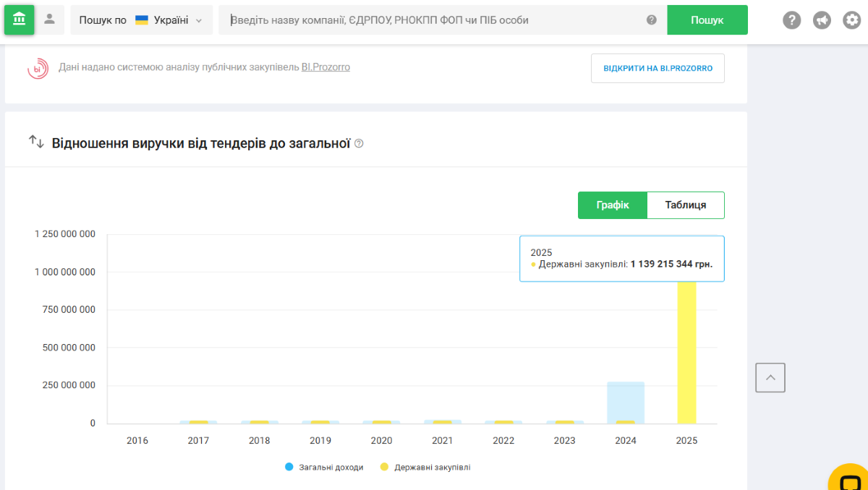Open the user profile icon

pos(49,20)
